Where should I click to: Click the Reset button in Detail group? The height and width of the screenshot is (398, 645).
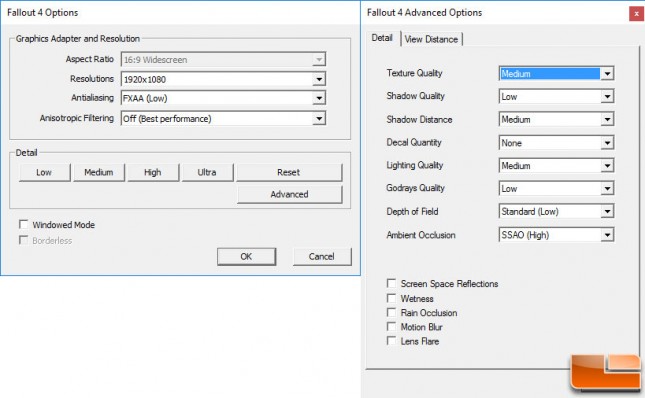[289, 172]
